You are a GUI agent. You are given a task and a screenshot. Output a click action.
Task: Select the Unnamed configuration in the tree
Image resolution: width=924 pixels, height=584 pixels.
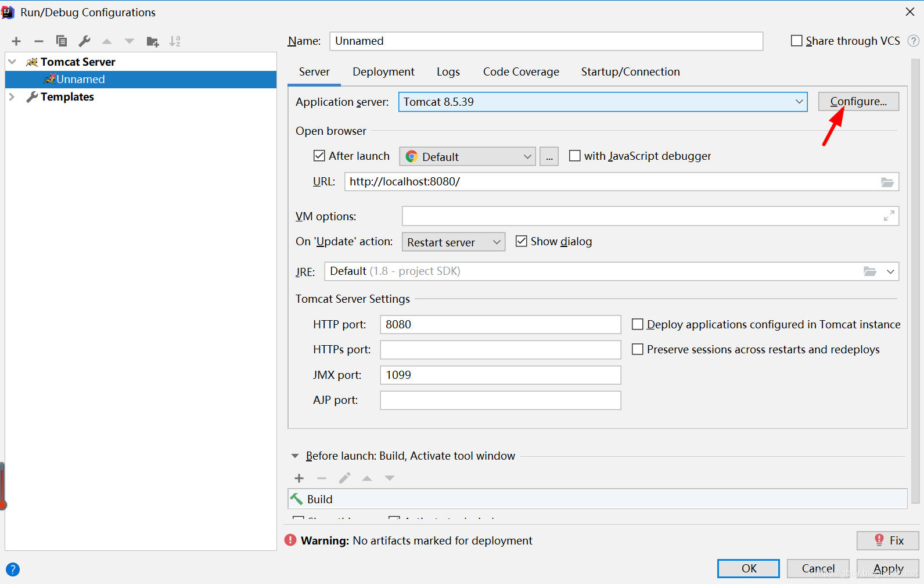(141, 80)
